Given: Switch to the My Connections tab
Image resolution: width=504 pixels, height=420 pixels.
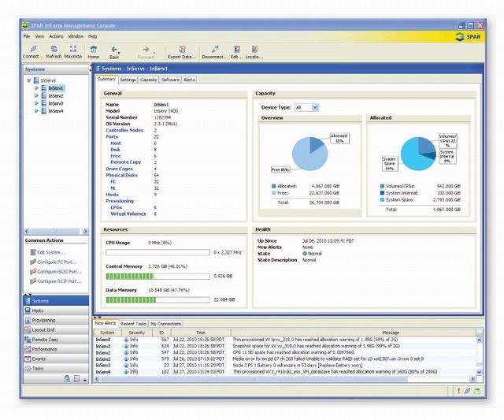Looking at the screenshot, I should (166, 324).
